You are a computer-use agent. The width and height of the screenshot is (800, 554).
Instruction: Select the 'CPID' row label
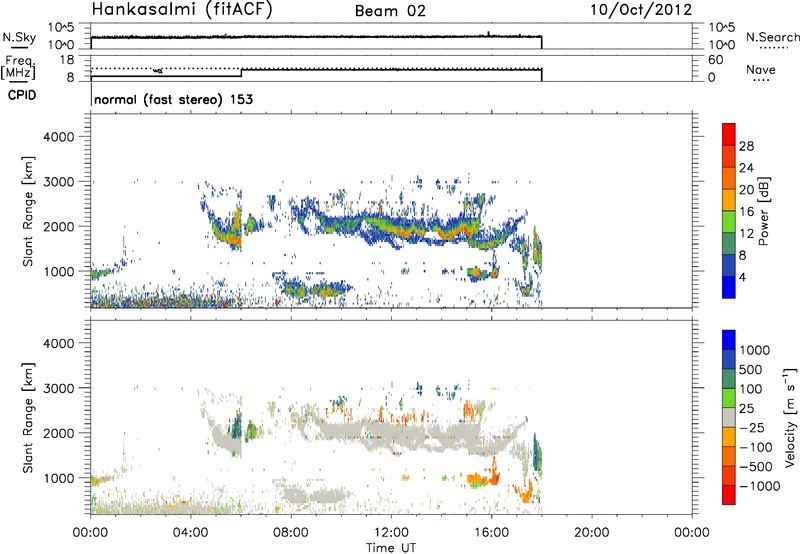(22, 95)
